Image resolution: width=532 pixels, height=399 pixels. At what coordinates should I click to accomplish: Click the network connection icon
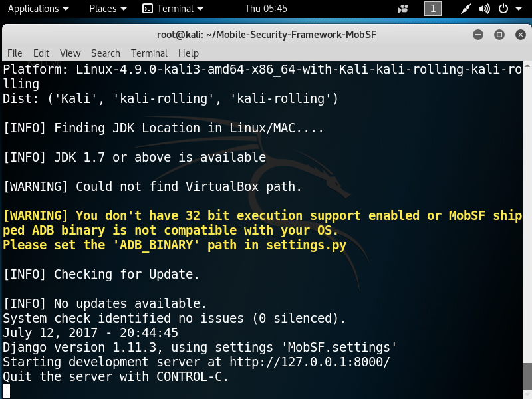click(x=466, y=9)
